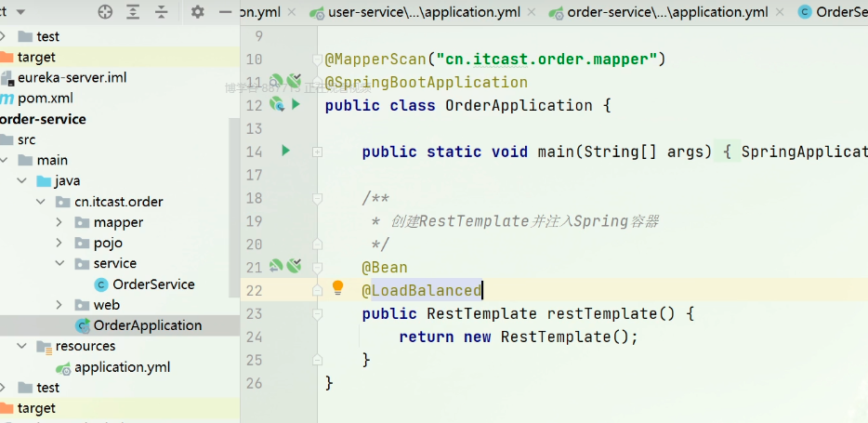Collapse the annotation fold marker at line 10
This screenshot has width=868, height=423.
[317, 59]
